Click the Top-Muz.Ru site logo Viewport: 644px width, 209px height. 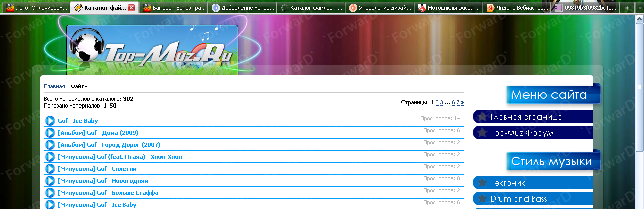[152, 50]
